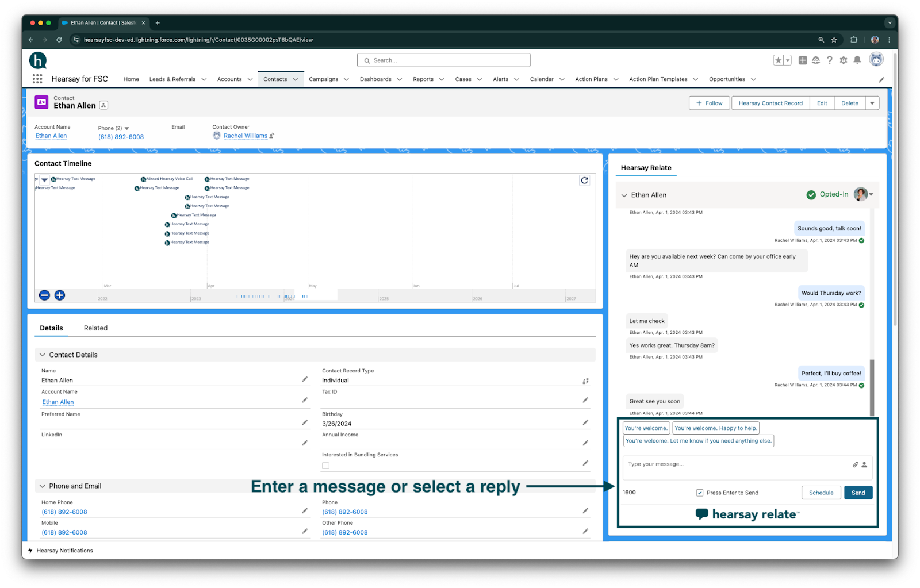Open the user profile avatar in header
The width and height of the screenshot is (920, 588).
[x=876, y=59]
